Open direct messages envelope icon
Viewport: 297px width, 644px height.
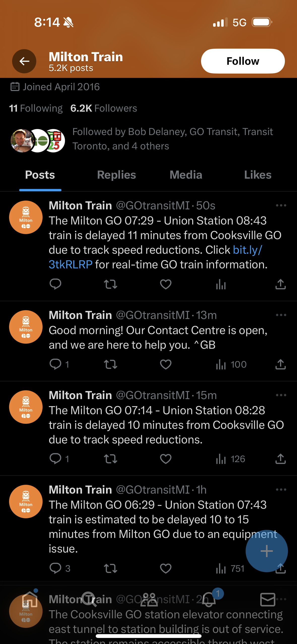point(268,599)
